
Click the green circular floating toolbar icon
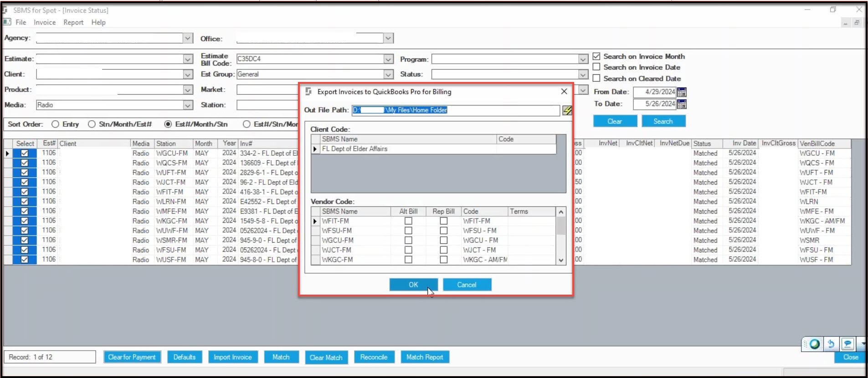click(x=815, y=344)
